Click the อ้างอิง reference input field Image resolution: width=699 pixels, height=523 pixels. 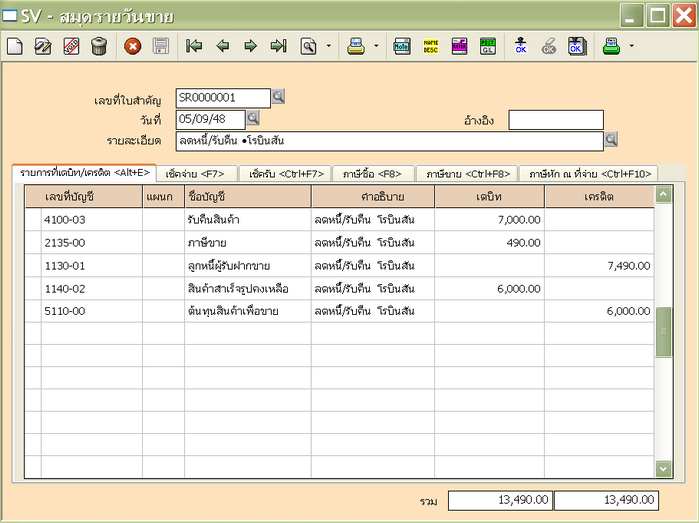click(555, 120)
